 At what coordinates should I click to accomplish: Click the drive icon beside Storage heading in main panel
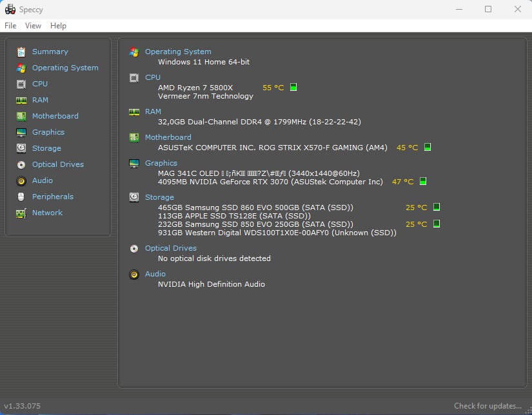(x=134, y=197)
